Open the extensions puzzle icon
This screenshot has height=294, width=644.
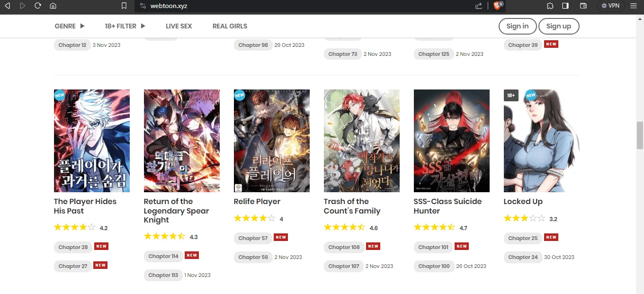550,6
